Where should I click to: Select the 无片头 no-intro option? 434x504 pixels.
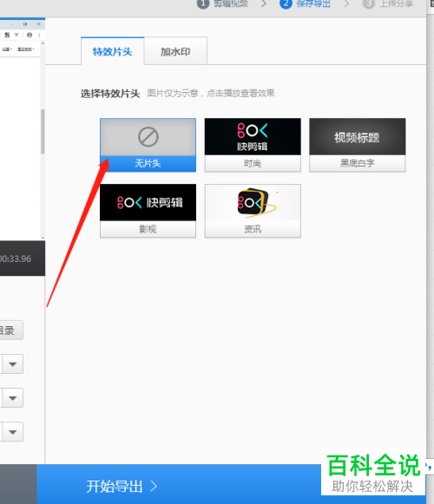(148, 145)
